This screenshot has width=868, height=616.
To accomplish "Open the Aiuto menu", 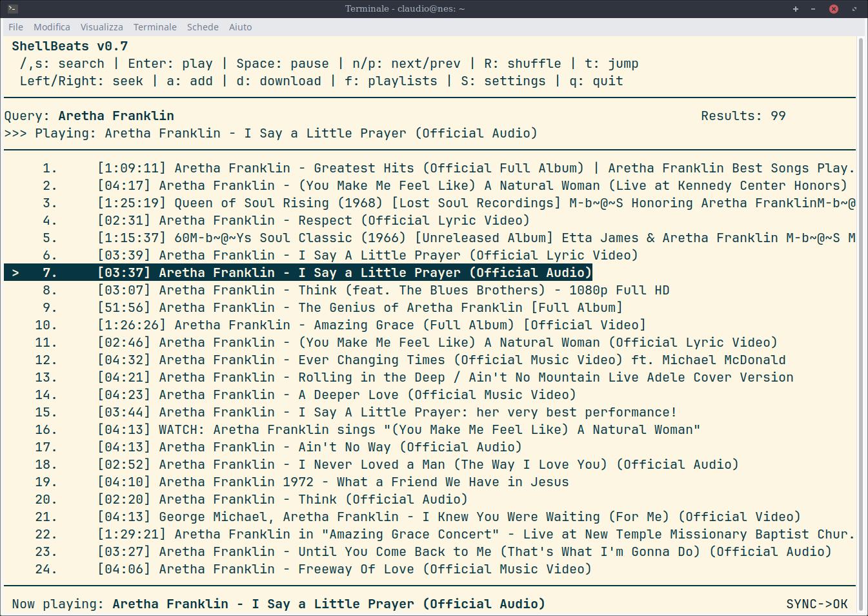I will pos(240,27).
